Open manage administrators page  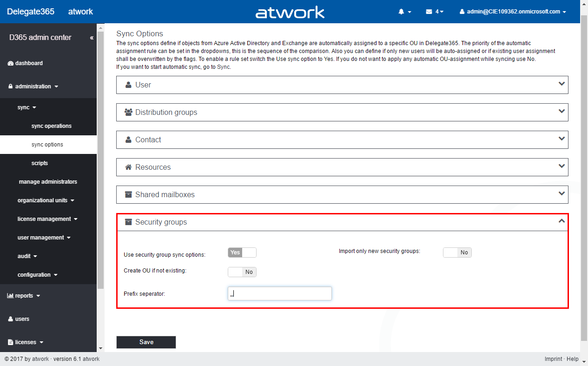click(x=48, y=182)
